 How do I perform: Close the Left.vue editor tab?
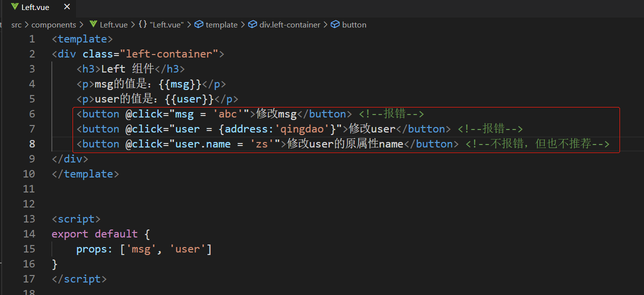point(67,7)
